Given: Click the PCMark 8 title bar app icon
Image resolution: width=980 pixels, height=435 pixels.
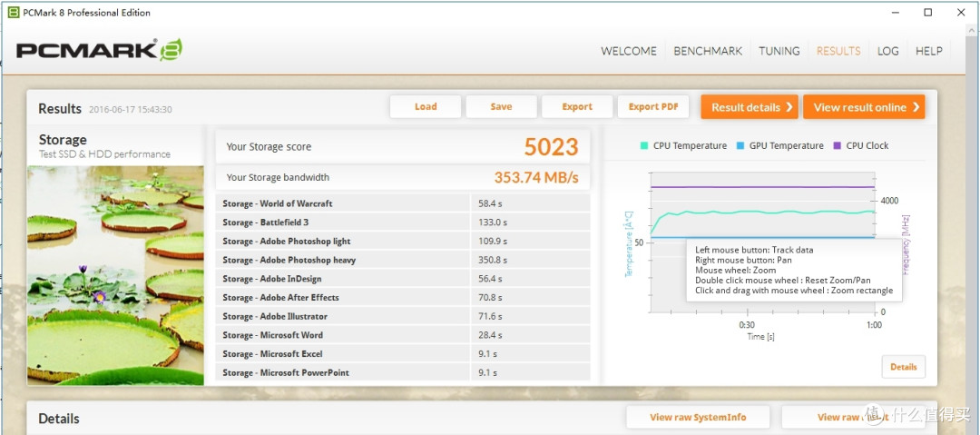Looking at the screenshot, I should tap(13, 13).
